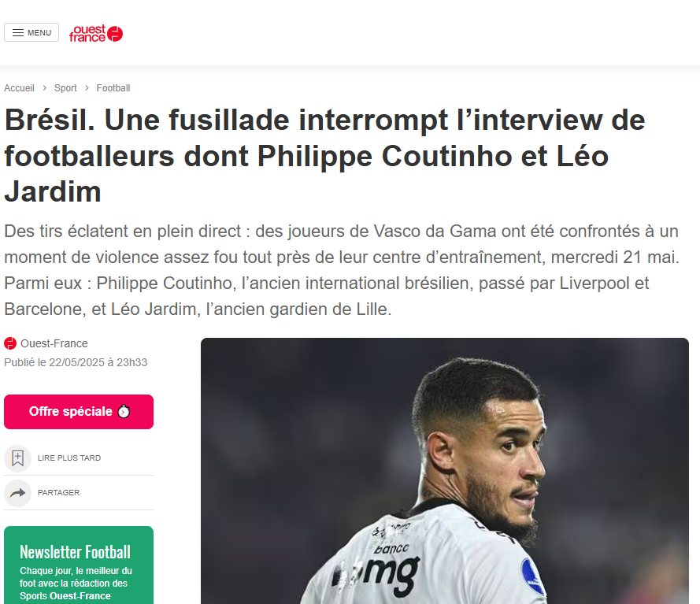Click the red Ouest-France author icon
The image size is (700, 604).
[10, 343]
